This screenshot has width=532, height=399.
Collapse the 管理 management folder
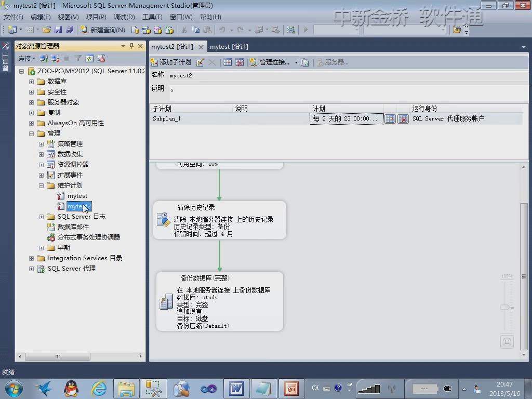pos(31,134)
